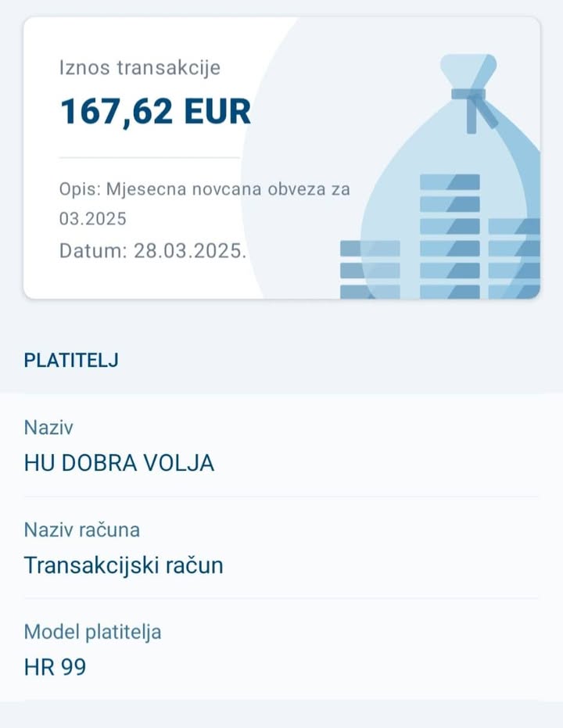This screenshot has height=728, width=563.
Task: Tap the Datum 28.03.2025 line
Action: coord(152,251)
